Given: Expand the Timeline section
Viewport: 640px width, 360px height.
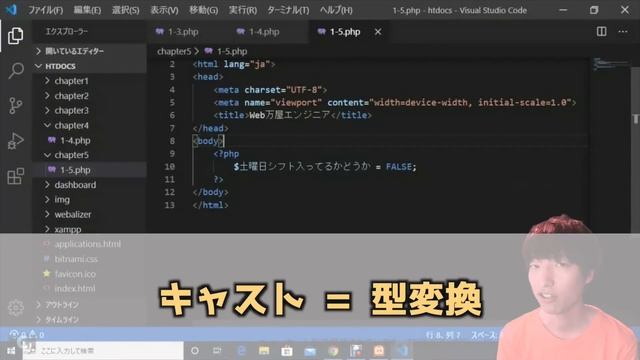Looking at the screenshot, I should point(39,319).
